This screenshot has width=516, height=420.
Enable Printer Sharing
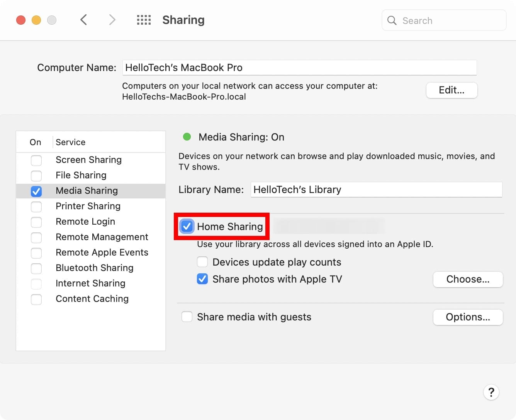(x=36, y=207)
